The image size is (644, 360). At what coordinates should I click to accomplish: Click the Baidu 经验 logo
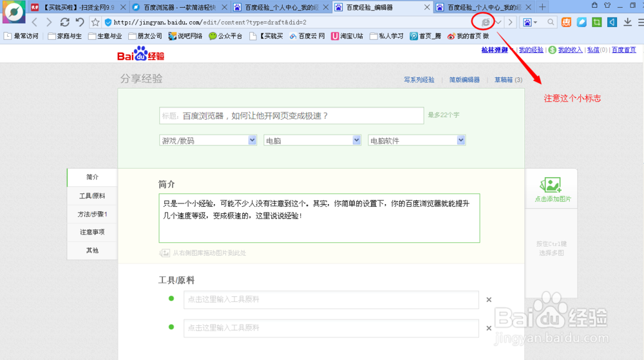[140, 53]
